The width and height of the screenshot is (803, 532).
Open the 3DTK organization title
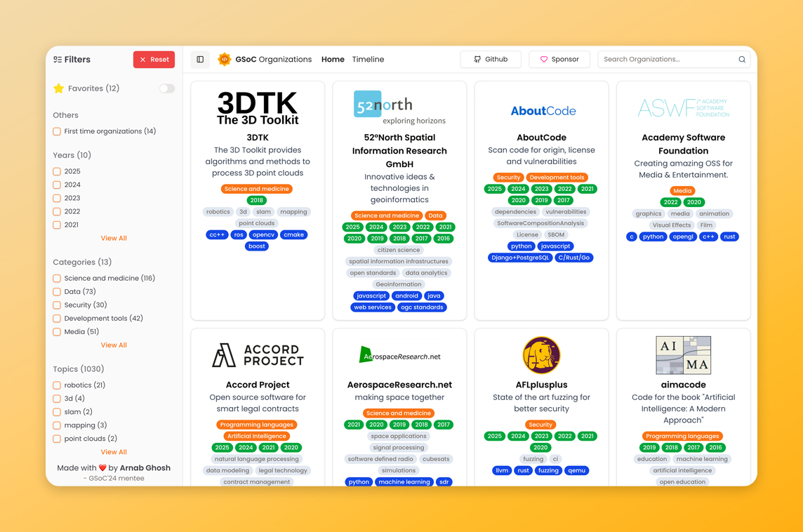click(258, 138)
